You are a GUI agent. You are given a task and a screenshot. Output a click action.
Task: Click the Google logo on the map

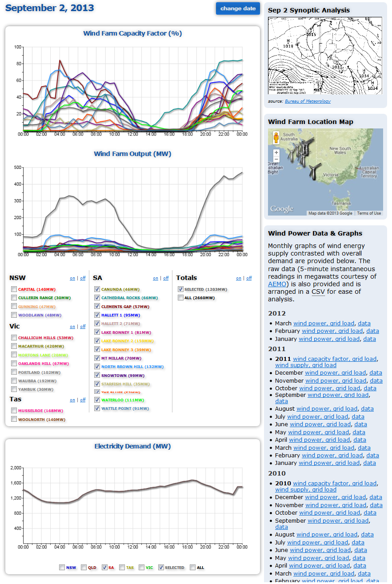pos(282,209)
